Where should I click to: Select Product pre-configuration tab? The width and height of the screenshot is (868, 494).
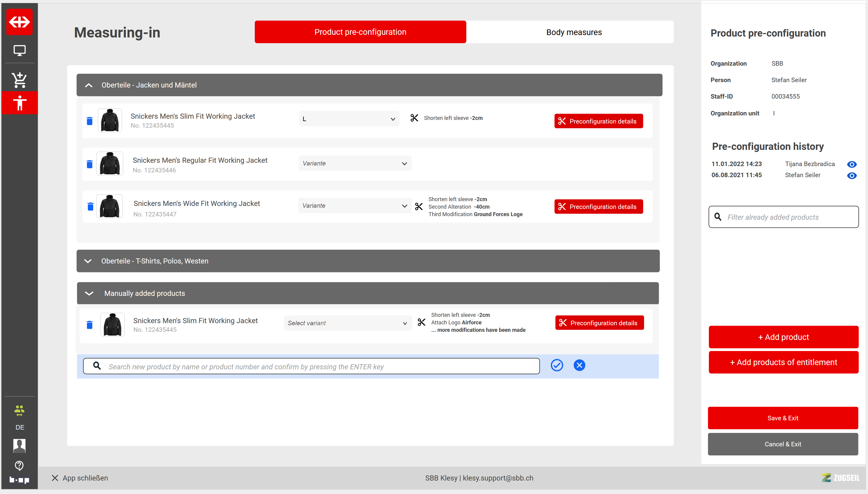tap(360, 32)
